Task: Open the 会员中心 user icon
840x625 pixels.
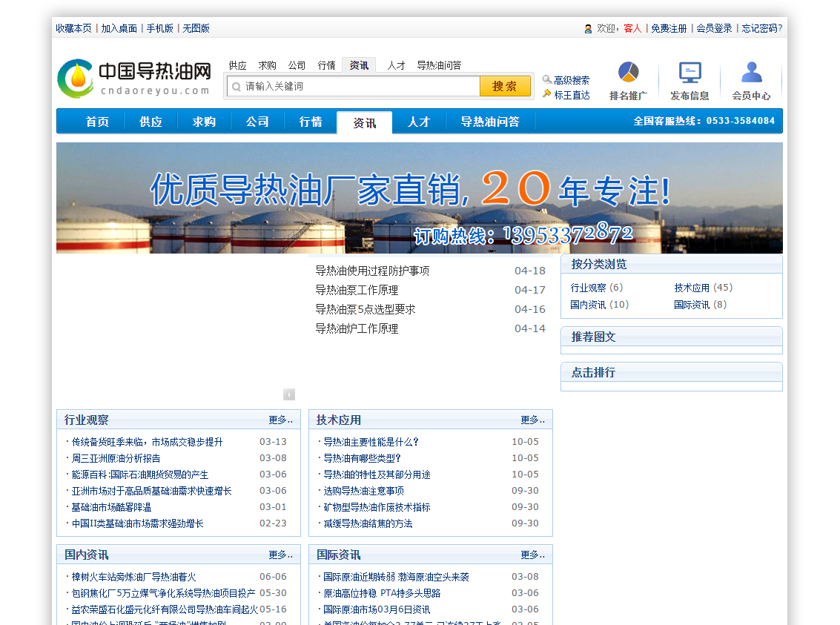Action: point(752,72)
